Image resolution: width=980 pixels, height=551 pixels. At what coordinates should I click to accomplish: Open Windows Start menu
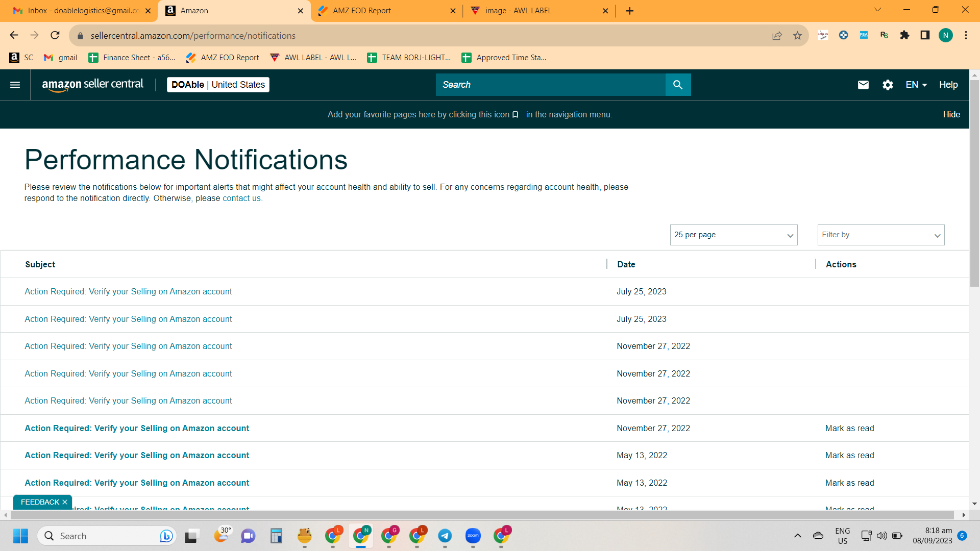21,536
